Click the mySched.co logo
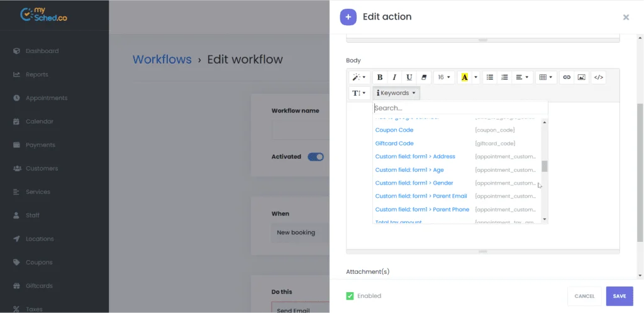 point(43,15)
